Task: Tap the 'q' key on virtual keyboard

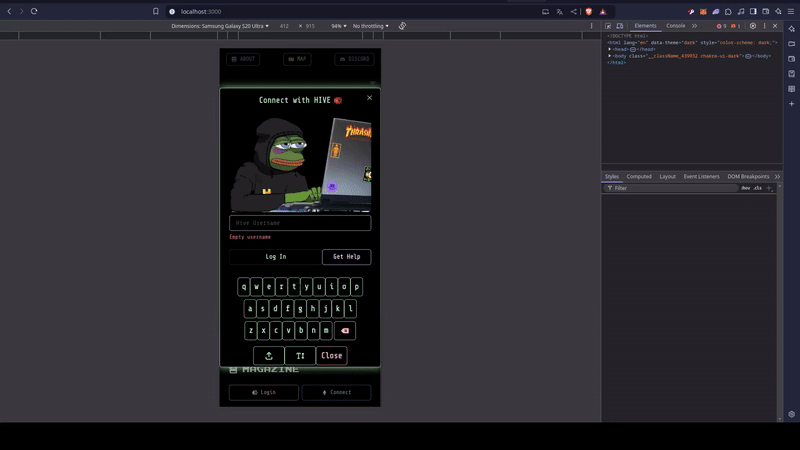Action: (x=244, y=287)
